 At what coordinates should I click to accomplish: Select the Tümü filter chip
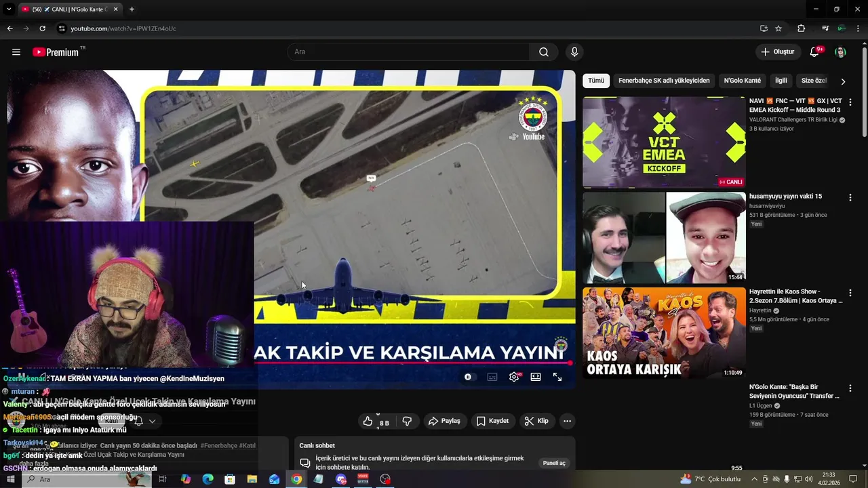pyautogui.click(x=596, y=81)
